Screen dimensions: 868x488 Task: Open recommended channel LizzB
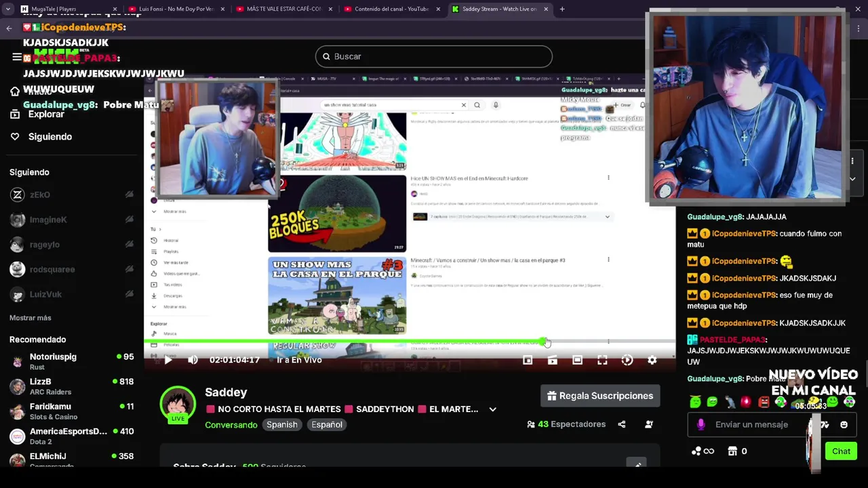(x=71, y=386)
